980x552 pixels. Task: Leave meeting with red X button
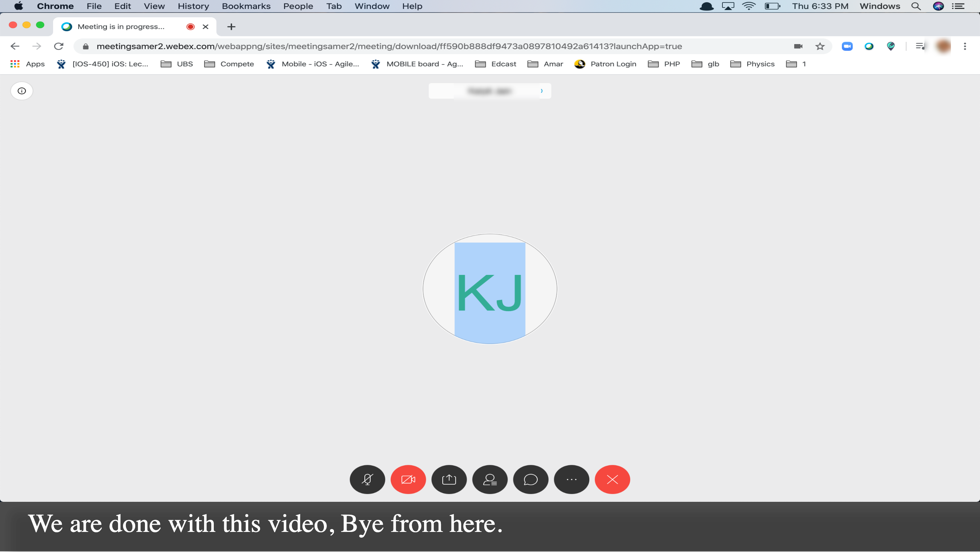[612, 479]
